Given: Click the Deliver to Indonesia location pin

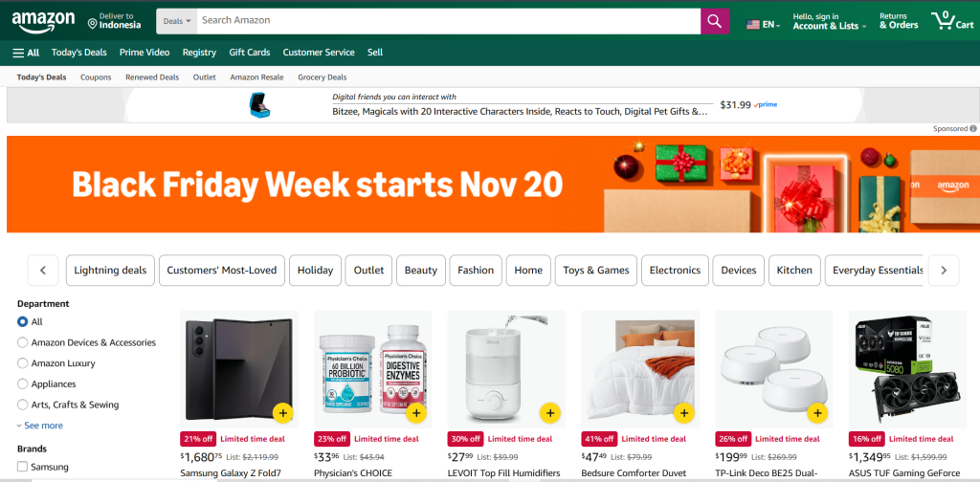Looking at the screenshot, I should click(x=93, y=24).
